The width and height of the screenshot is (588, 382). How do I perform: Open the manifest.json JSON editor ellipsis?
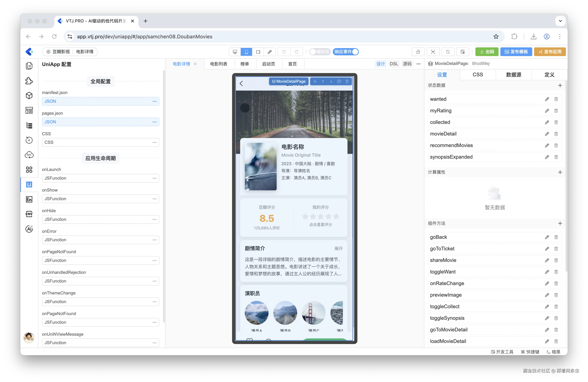tap(154, 101)
